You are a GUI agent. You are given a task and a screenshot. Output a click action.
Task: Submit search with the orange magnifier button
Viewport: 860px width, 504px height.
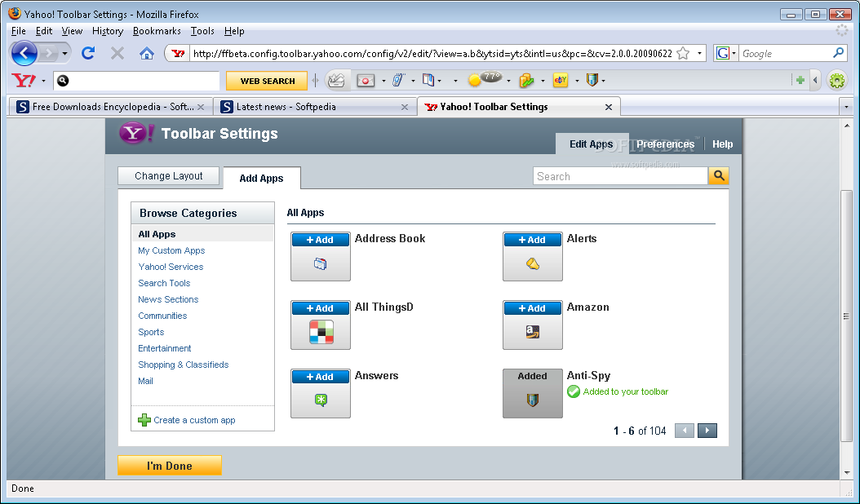pos(719,175)
